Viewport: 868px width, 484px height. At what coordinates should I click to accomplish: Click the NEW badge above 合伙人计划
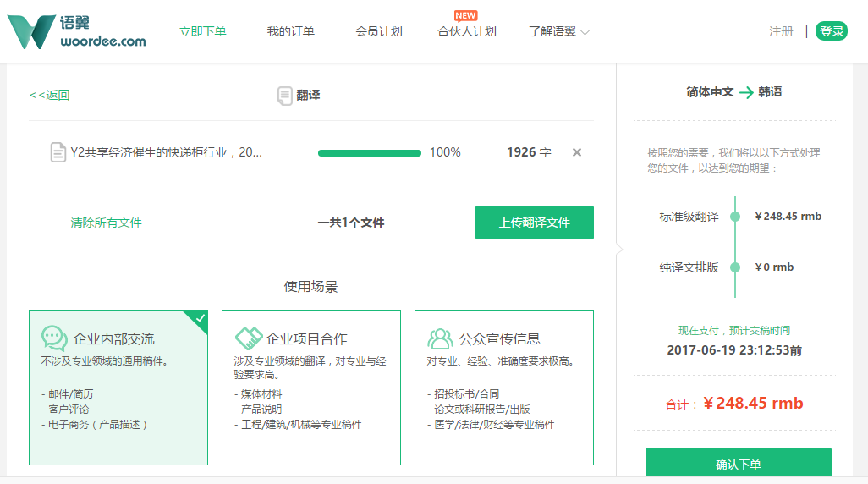point(465,15)
